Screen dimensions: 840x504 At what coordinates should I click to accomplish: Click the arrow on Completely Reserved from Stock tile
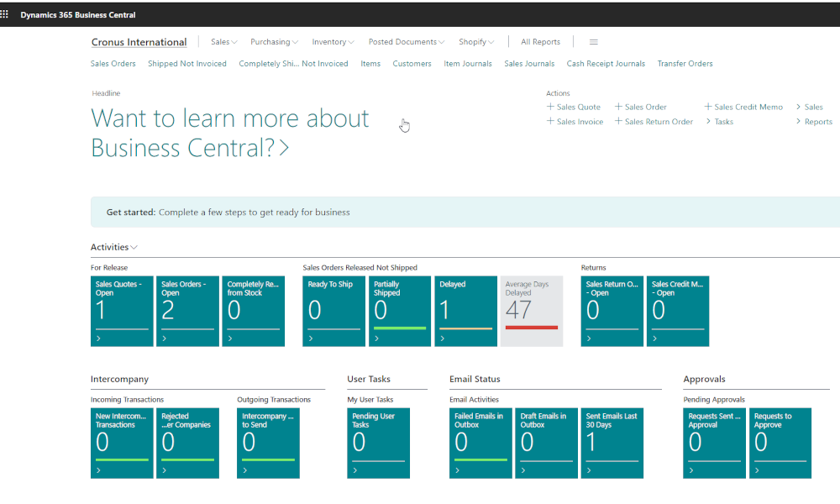click(x=230, y=339)
